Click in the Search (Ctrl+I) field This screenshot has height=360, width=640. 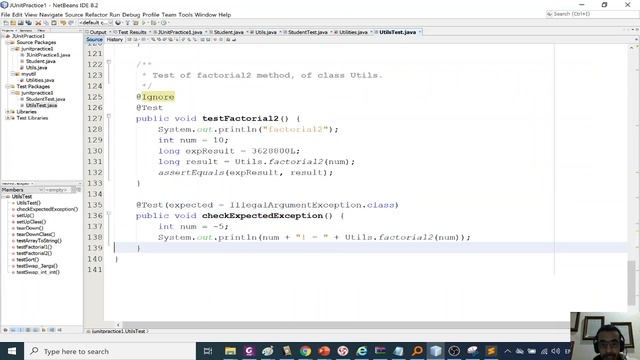592,14
